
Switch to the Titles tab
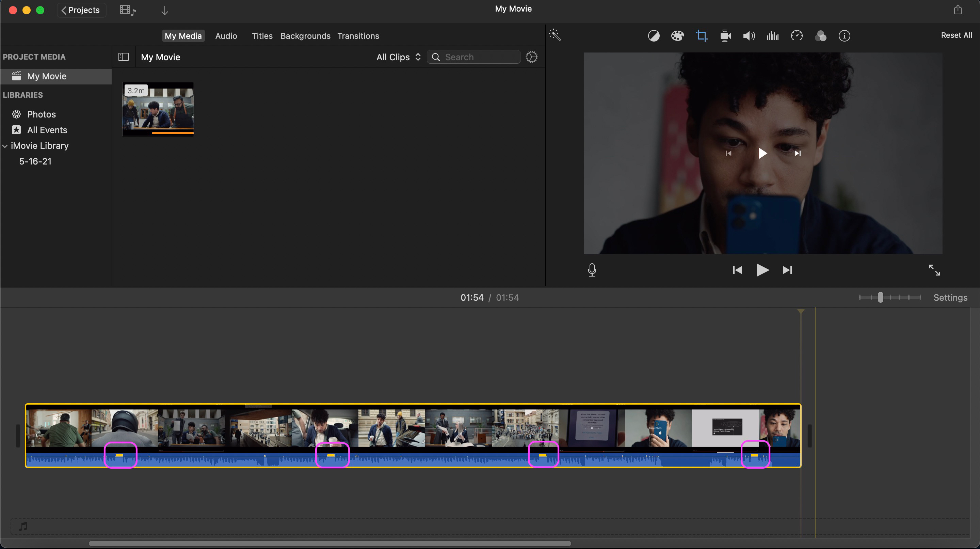pyautogui.click(x=262, y=36)
